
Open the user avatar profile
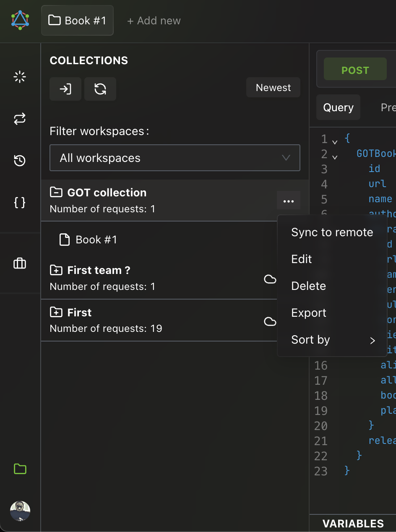click(20, 511)
